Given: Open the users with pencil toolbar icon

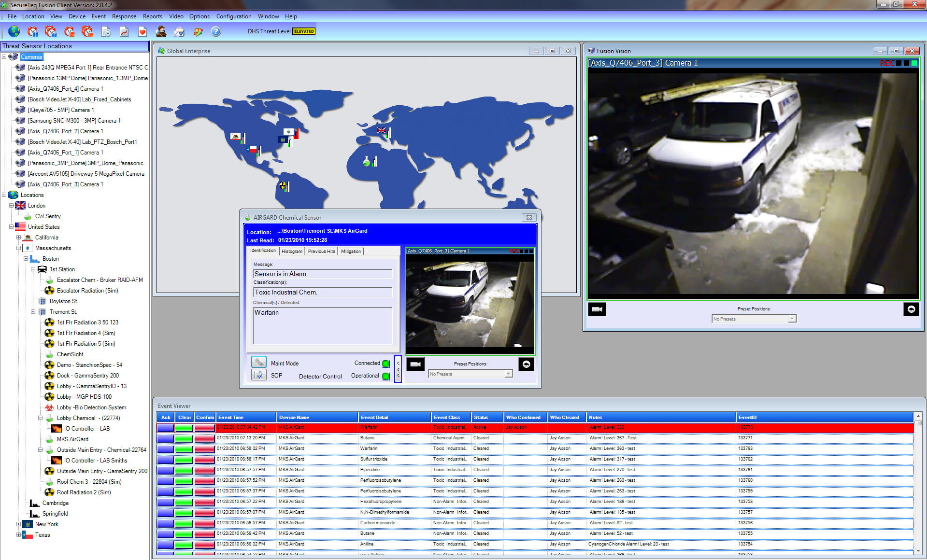Looking at the screenshot, I should coord(198,31).
